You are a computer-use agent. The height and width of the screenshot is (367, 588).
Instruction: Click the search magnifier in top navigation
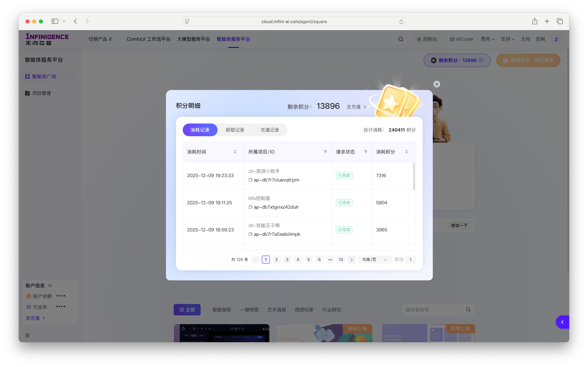click(401, 39)
